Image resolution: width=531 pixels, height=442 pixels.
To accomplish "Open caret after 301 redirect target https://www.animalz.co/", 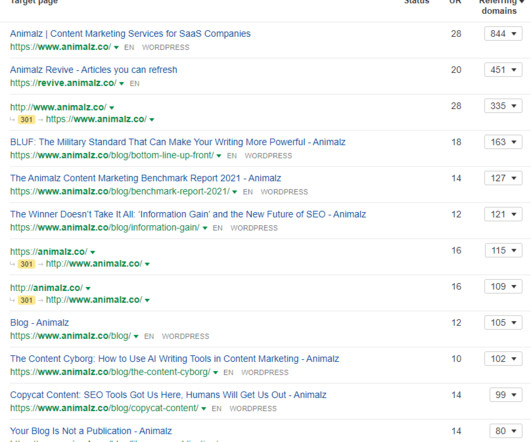I will click(152, 120).
